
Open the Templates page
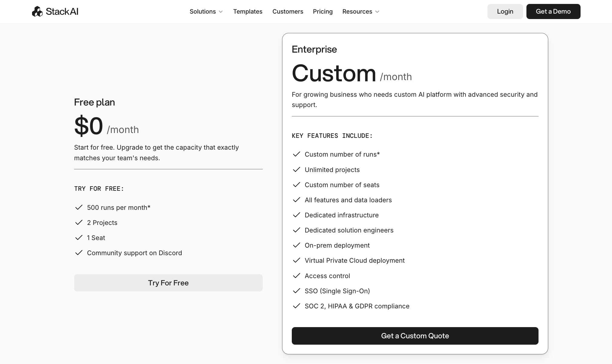click(x=248, y=11)
